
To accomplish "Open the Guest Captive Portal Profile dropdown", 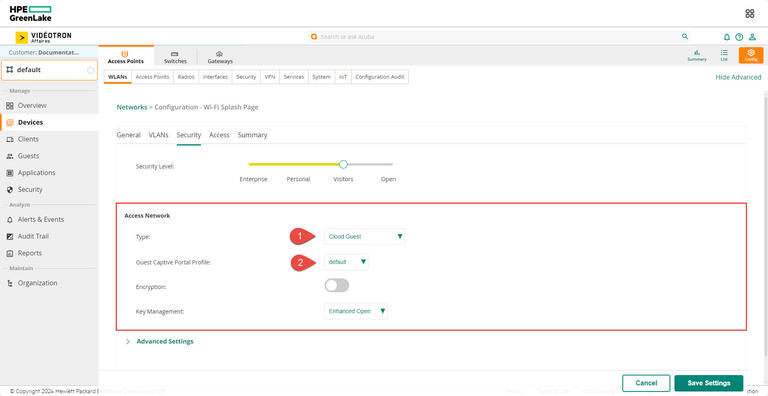I will point(346,262).
